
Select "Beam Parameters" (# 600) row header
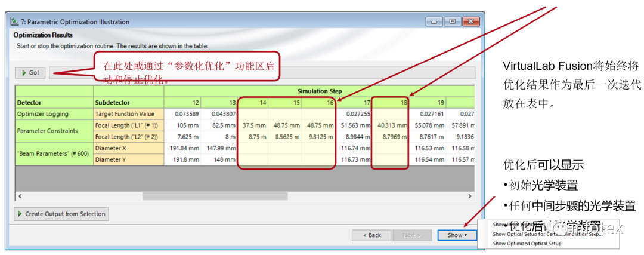click(x=54, y=154)
